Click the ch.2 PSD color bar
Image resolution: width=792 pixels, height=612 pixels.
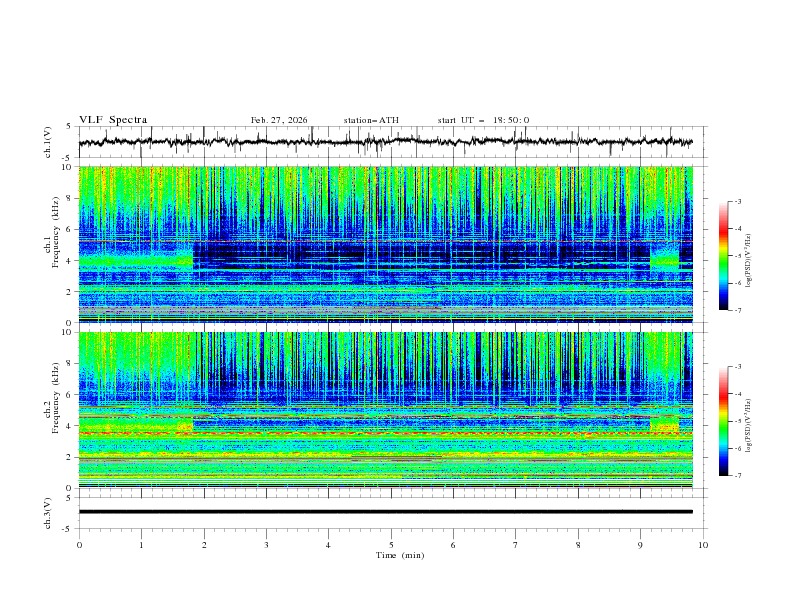[x=723, y=421]
